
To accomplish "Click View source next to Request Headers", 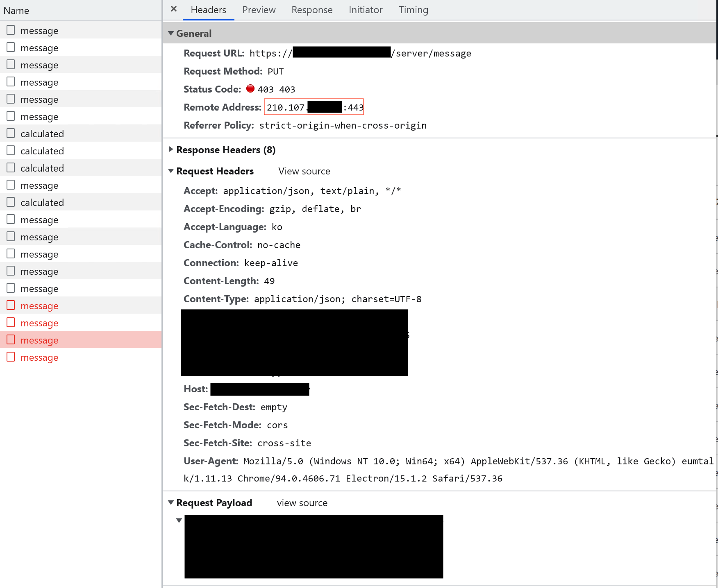I will coord(304,171).
